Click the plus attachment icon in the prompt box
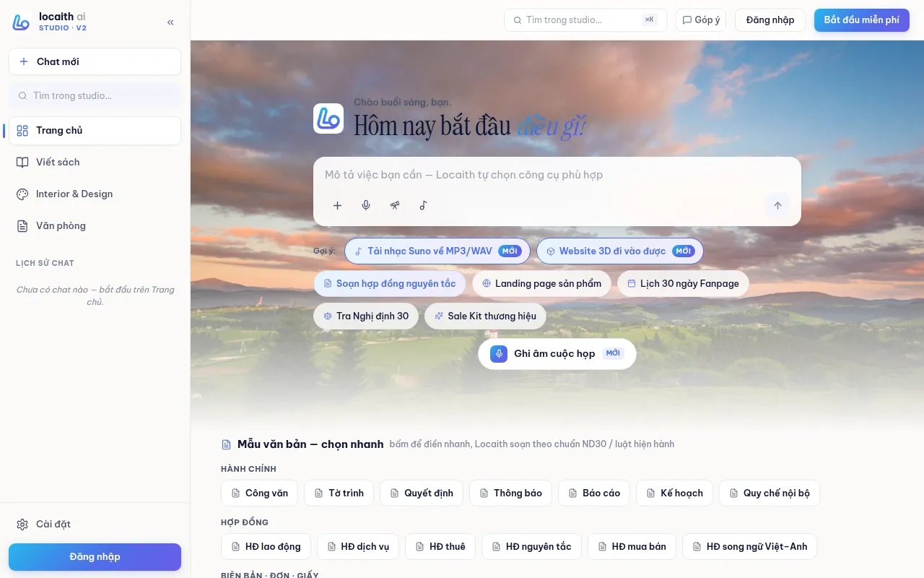Screen dimensions: 924x578 click(x=337, y=205)
